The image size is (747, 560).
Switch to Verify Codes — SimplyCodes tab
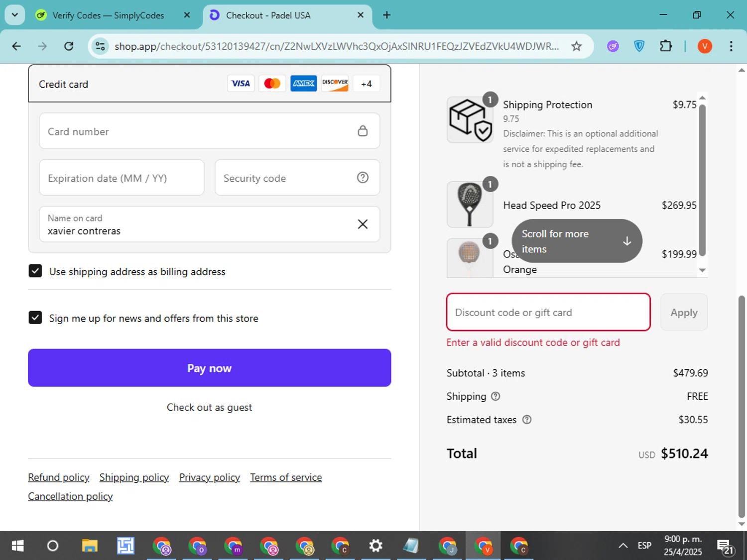coord(108,15)
